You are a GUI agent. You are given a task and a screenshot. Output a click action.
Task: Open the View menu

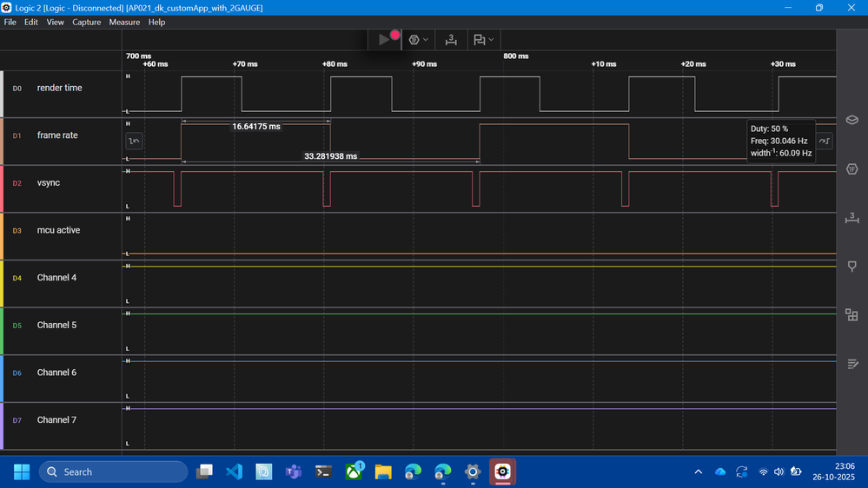click(55, 22)
